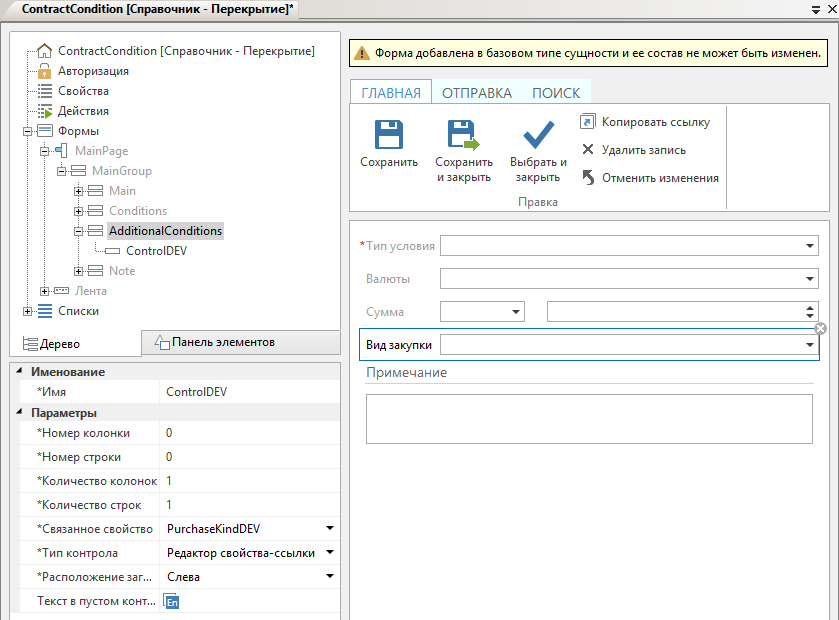Click the Отменить изменения undo icon
839x620 pixels.
[x=588, y=178]
